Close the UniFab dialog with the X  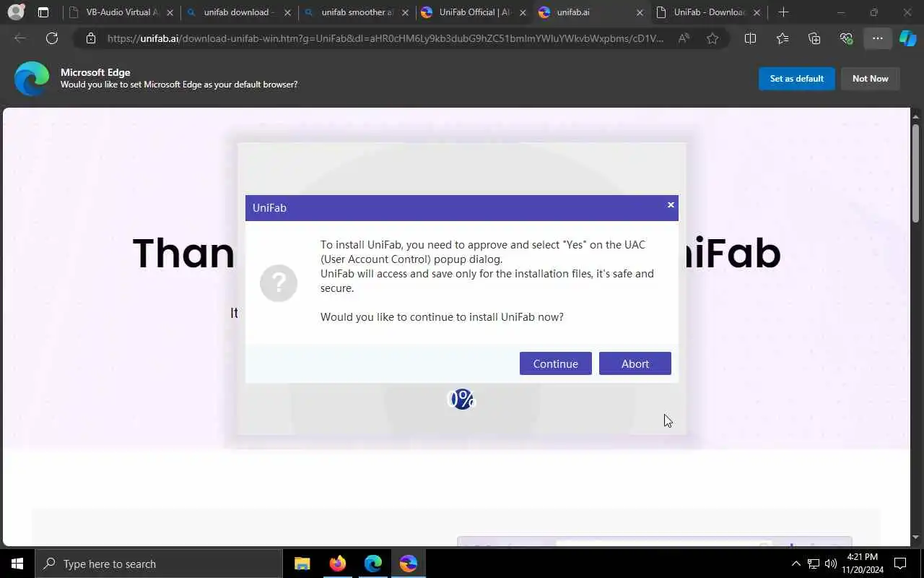tap(671, 205)
